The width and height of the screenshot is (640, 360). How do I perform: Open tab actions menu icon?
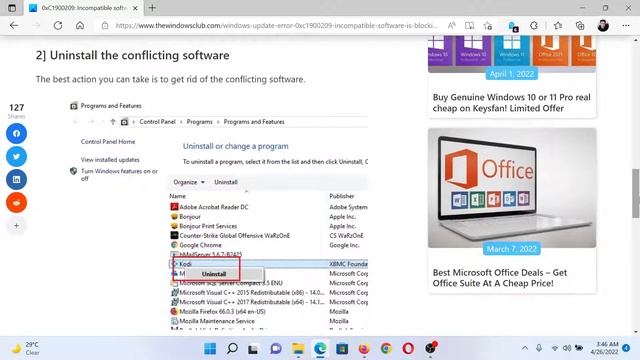click(x=12, y=8)
